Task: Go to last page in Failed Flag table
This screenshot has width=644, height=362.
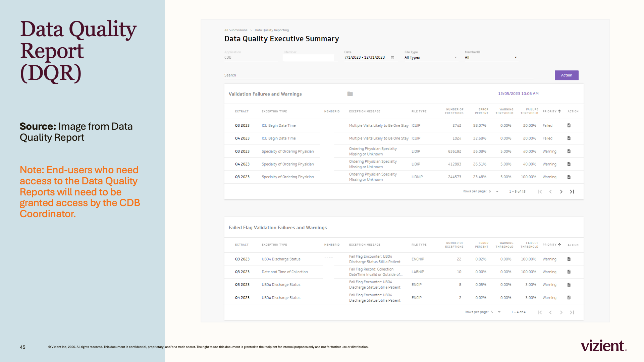Action: pyautogui.click(x=572, y=312)
